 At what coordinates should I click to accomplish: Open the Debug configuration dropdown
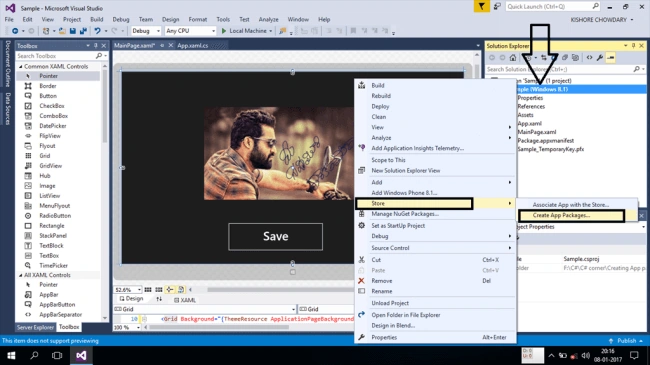[146, 31]
